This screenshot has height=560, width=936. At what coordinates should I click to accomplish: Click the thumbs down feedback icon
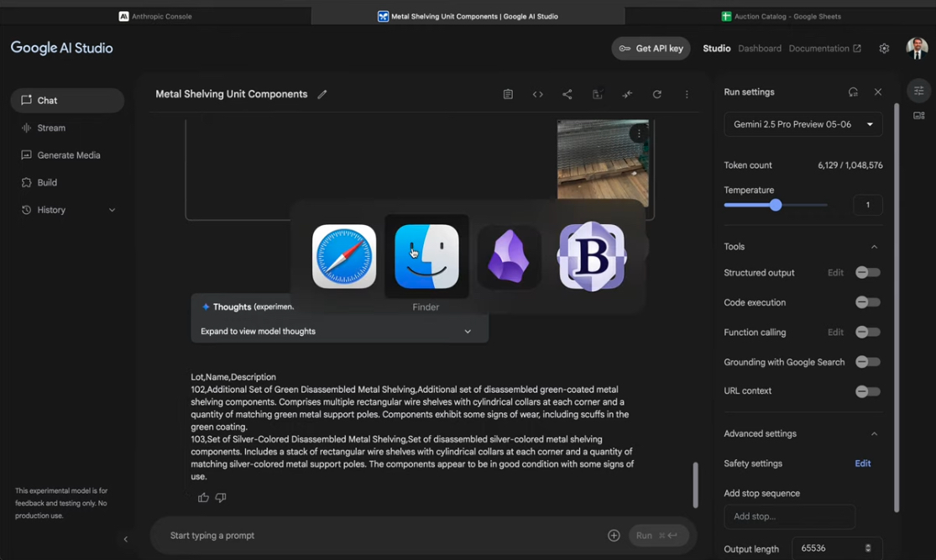[221, 498]
